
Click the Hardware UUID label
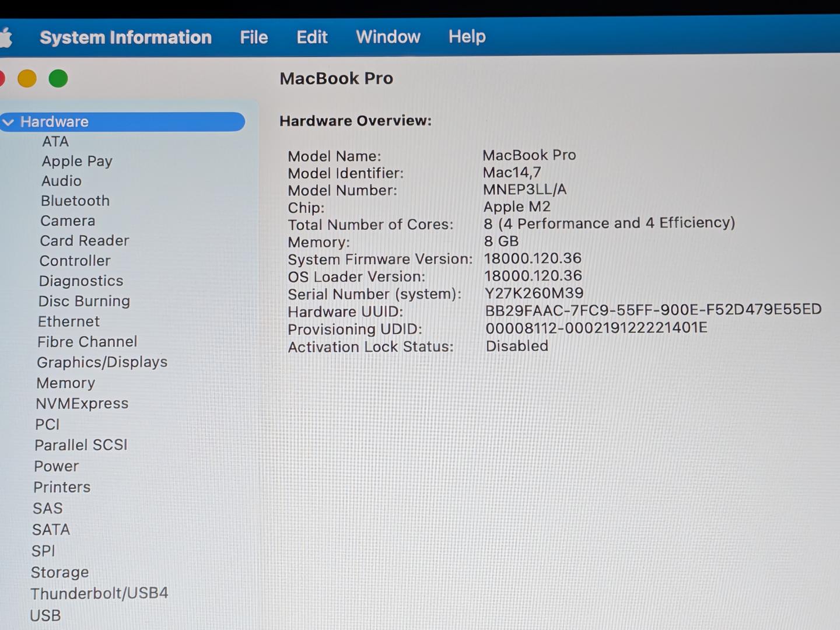tap(345, 311)
